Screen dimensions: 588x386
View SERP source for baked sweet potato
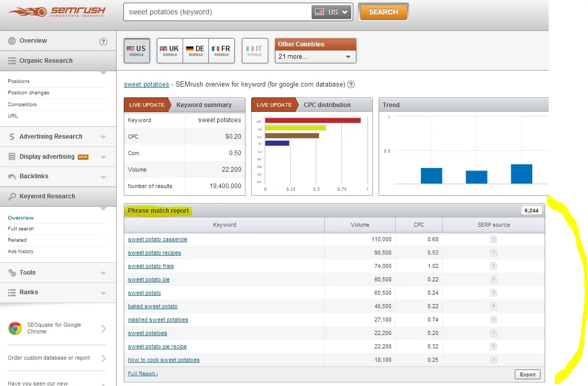(493, 306)
